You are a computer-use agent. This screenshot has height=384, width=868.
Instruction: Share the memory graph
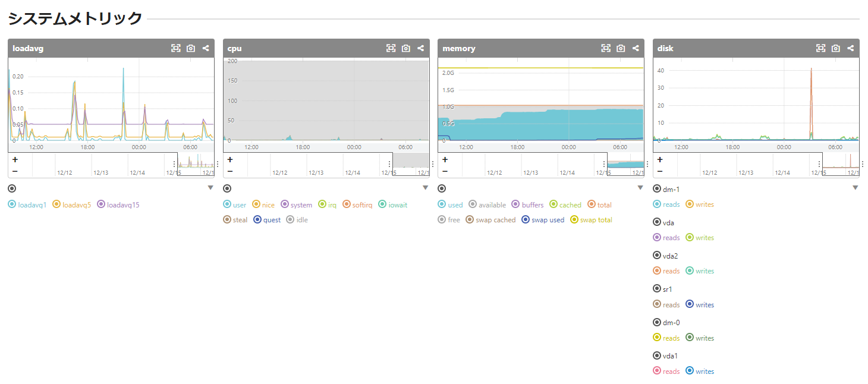coord(636,48)
